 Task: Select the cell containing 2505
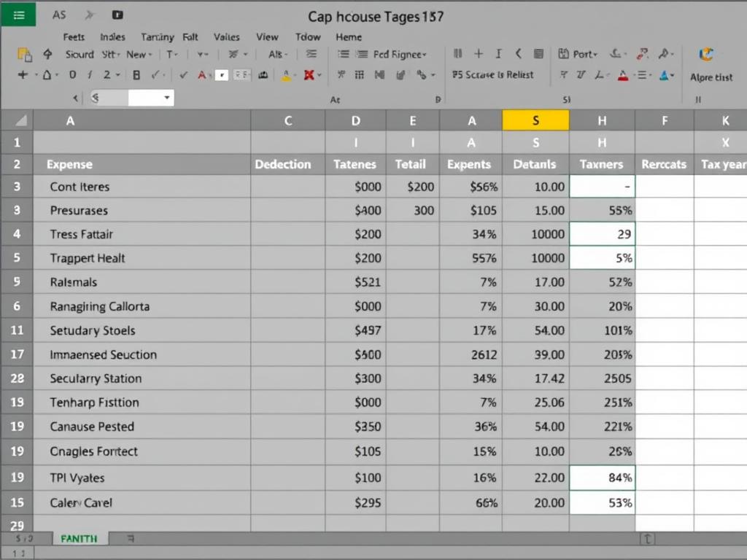click(602, 378)
